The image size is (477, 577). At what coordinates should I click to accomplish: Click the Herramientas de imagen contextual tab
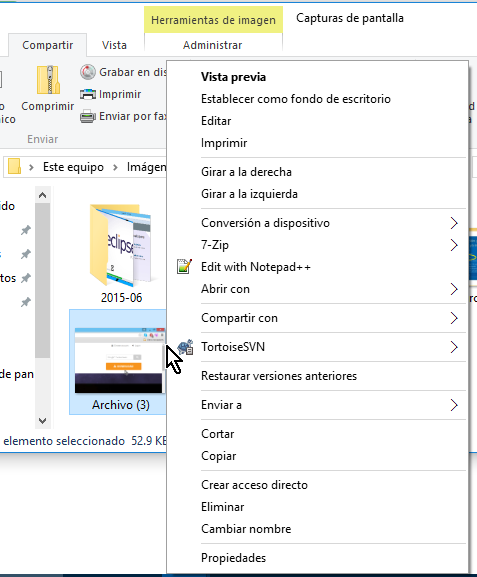[213, 20]
